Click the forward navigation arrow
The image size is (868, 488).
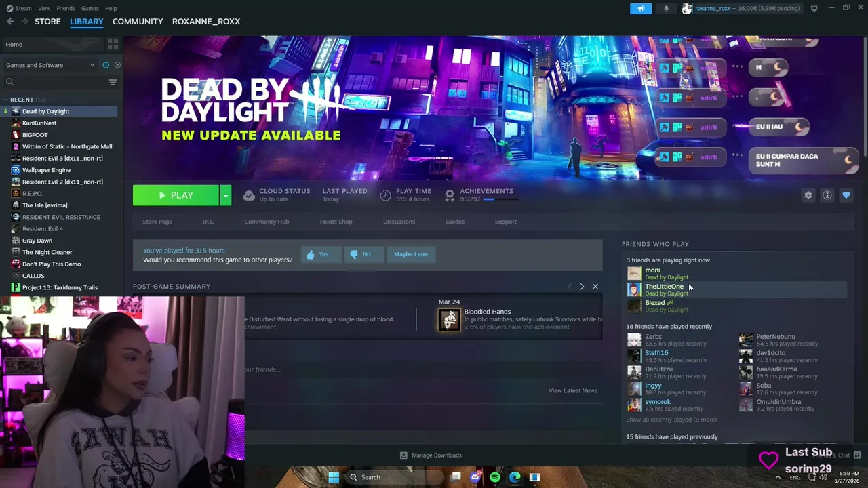pos(24,22)
